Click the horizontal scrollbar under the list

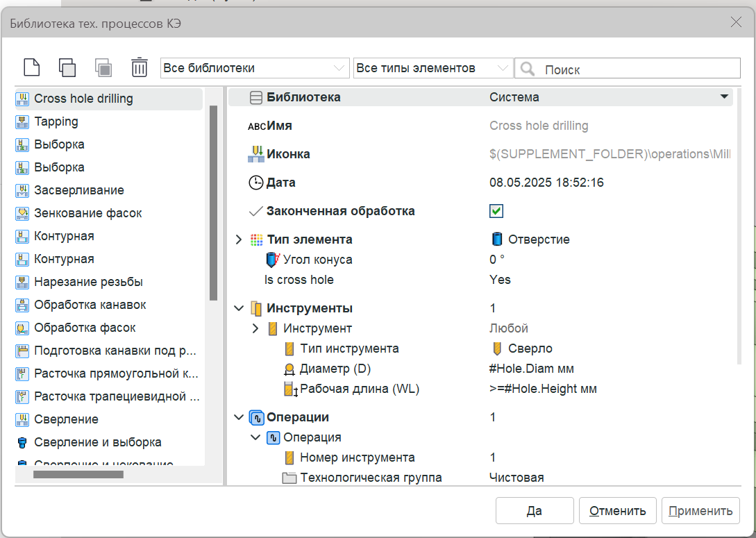point(78,475)
